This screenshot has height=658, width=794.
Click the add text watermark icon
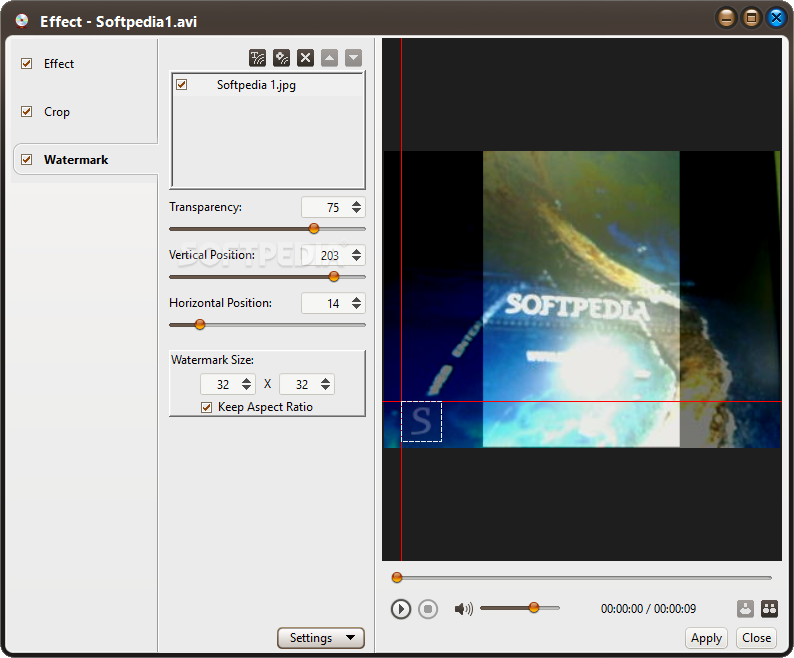pyautogui.click(x=257, y=58)
